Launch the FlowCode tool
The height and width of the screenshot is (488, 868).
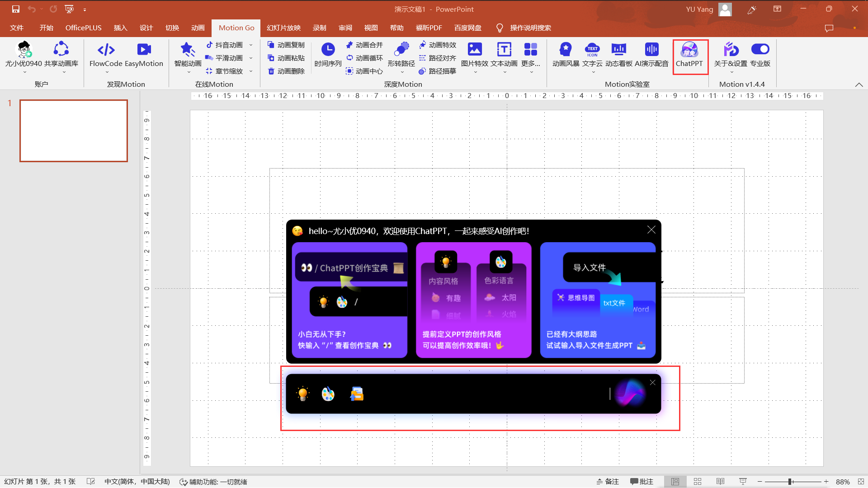(106, 53)
